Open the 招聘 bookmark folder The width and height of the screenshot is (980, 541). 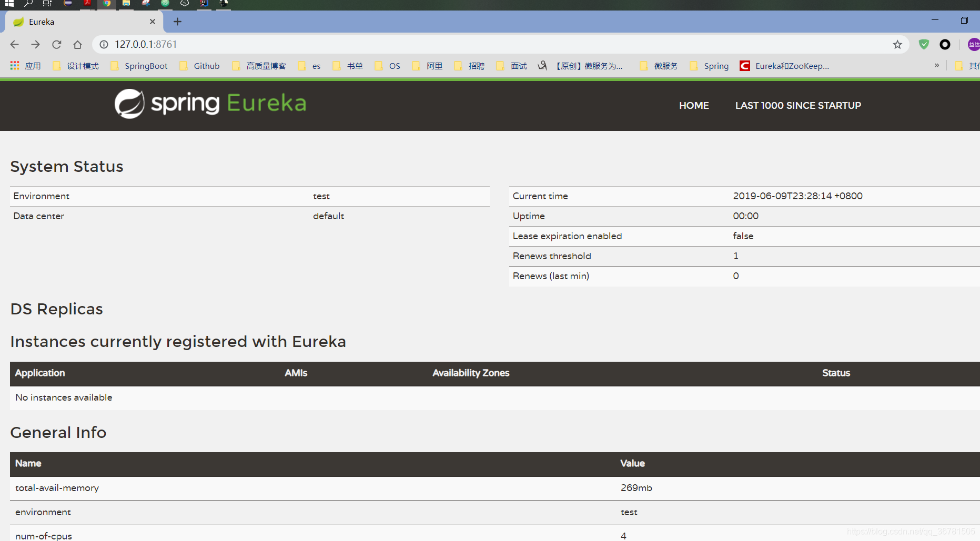coord(469,66)
